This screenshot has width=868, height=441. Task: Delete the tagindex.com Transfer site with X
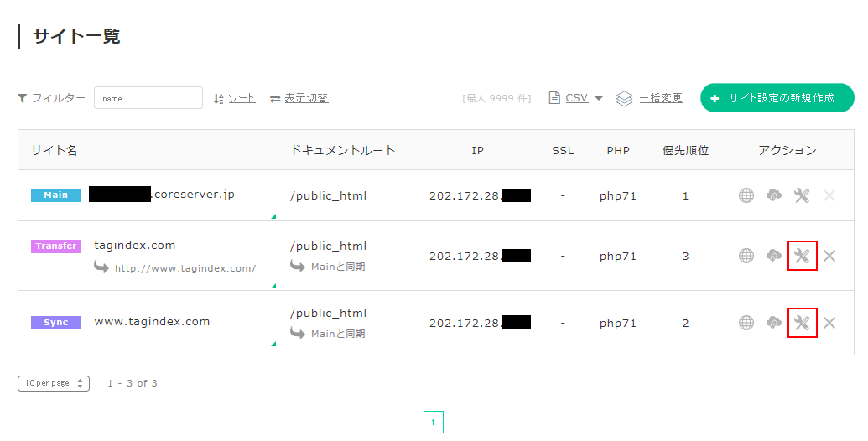point(829,256)
